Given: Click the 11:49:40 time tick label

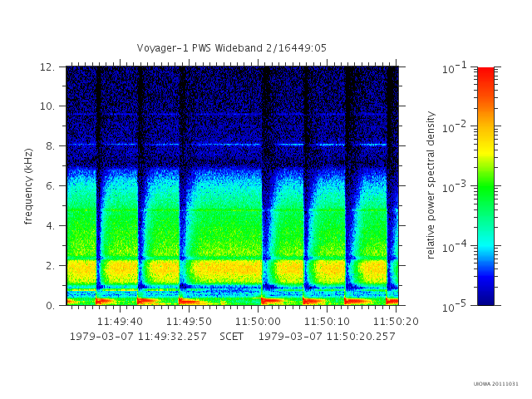Looking at the screenshot, I should [120, 321].
